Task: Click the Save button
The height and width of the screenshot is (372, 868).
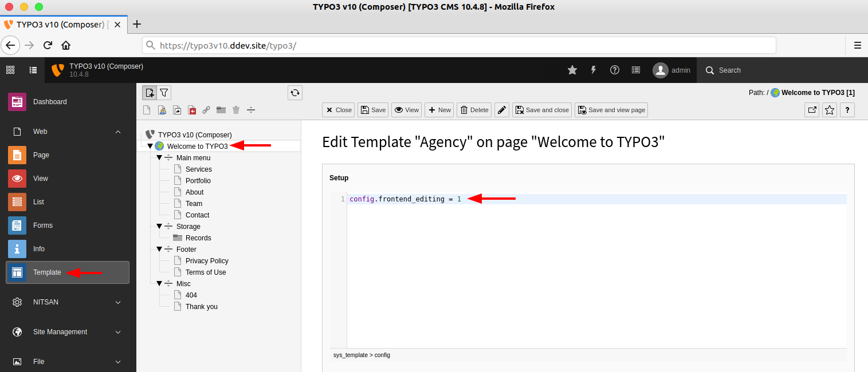Action: click(x=373, y=110)
